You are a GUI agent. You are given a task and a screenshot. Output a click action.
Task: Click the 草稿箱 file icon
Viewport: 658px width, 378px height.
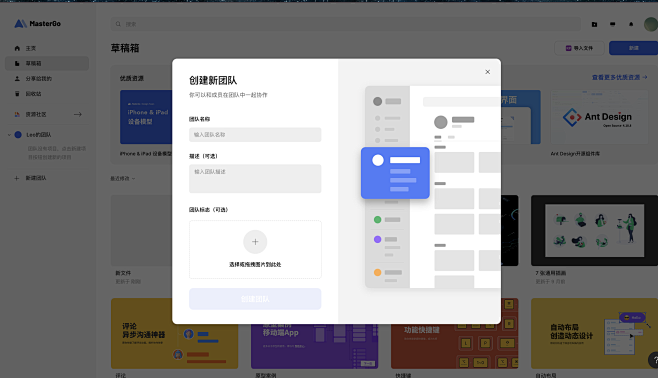tap(17, 63)
